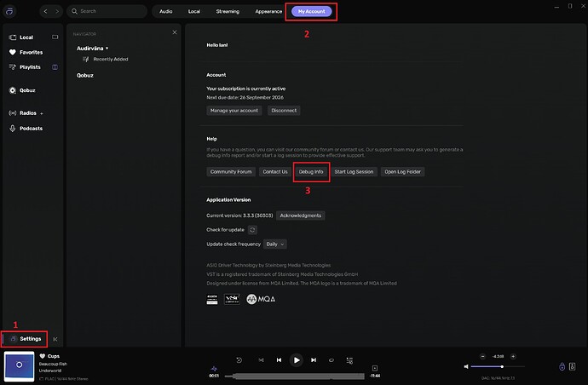Go back with the left arrow
Screen dimensions: 588x385
coord(45,11)
